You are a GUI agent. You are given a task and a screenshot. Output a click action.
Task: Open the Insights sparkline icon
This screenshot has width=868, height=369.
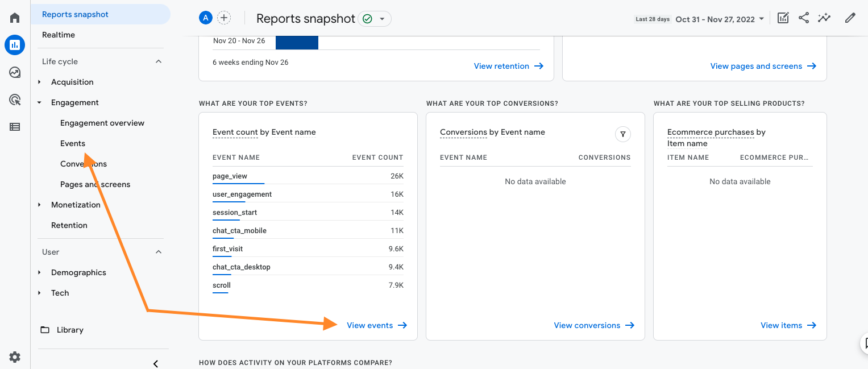(x=824, y=18)
